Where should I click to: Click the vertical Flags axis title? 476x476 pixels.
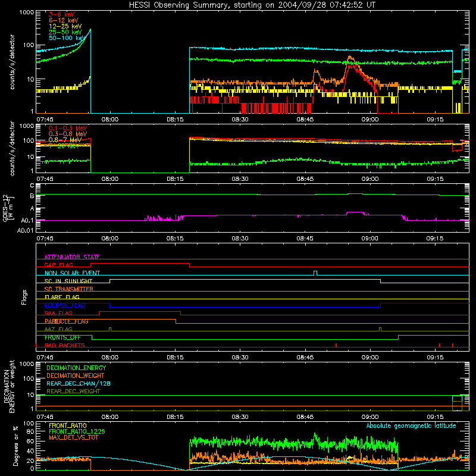[24, 297]
